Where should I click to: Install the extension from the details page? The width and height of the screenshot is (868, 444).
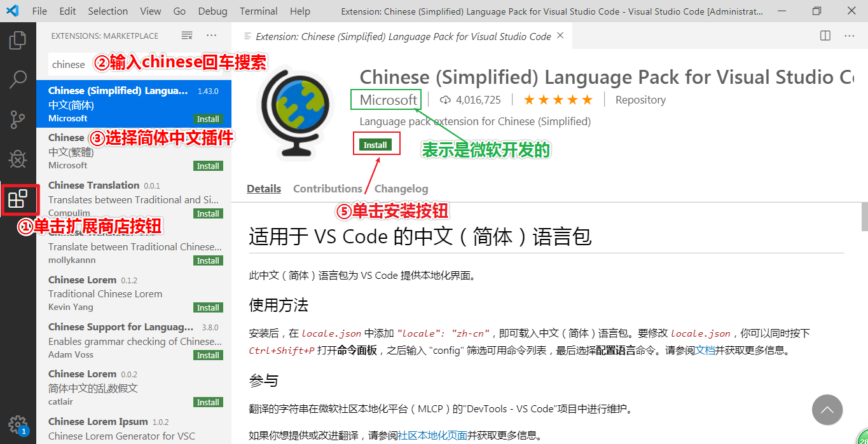pos(375,145)
